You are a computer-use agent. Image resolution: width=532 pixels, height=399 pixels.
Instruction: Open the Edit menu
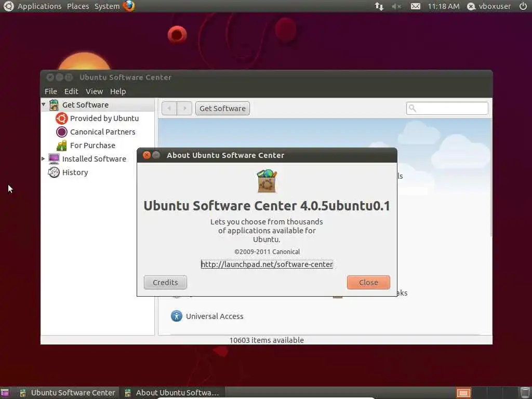[71, 91]
